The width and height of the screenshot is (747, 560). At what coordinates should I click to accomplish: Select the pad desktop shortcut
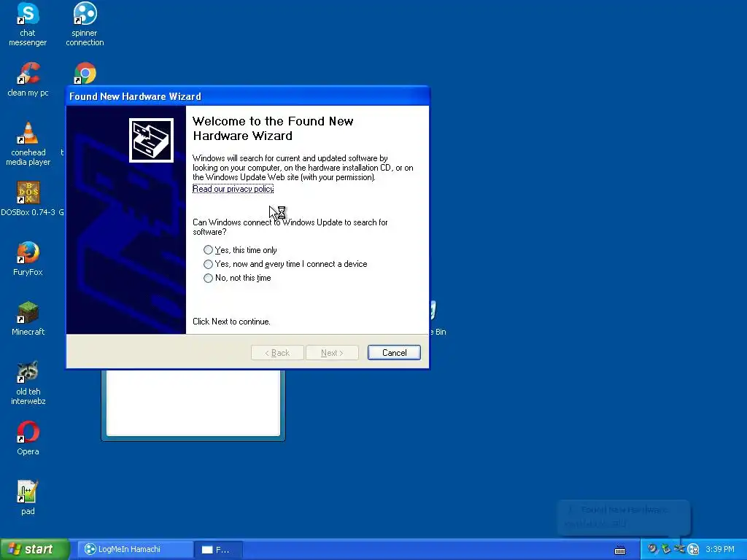coord(28,497)
